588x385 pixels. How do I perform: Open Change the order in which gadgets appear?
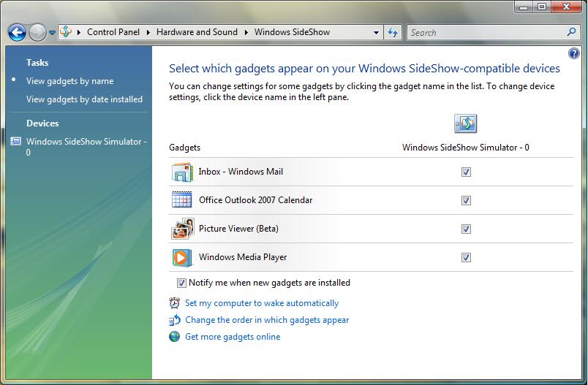[x=267, y=320]
